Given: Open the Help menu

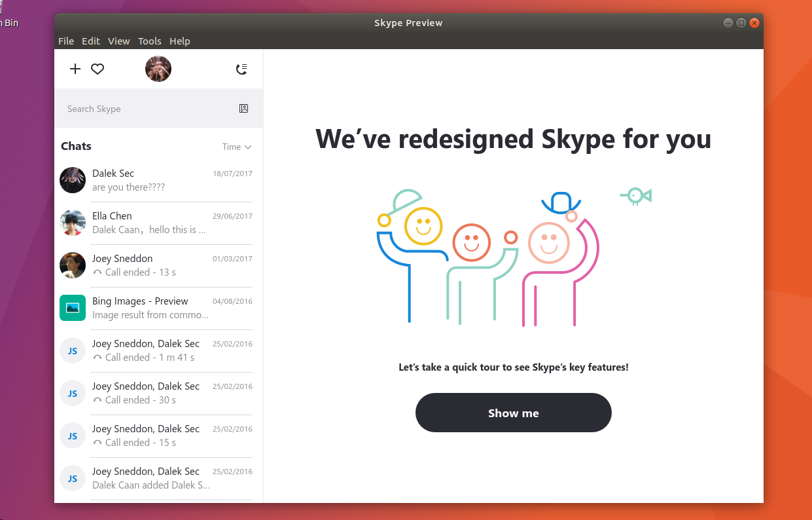Looking at the screenshot, I should pyautogui.click(x=180, y=41).
